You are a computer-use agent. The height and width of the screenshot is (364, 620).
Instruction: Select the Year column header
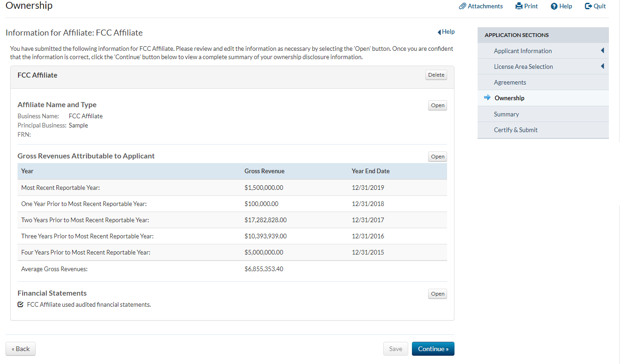click(x=27, y=171)
